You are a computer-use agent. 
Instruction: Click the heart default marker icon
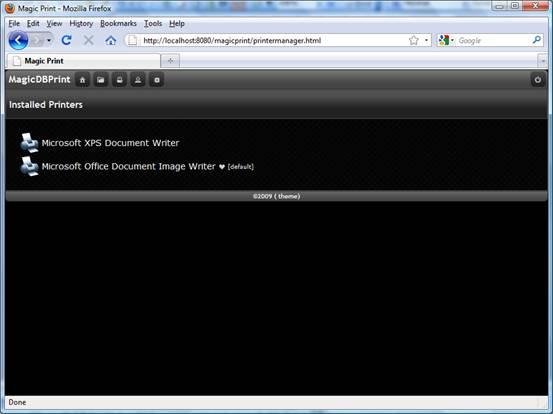(x=221, y=167)
